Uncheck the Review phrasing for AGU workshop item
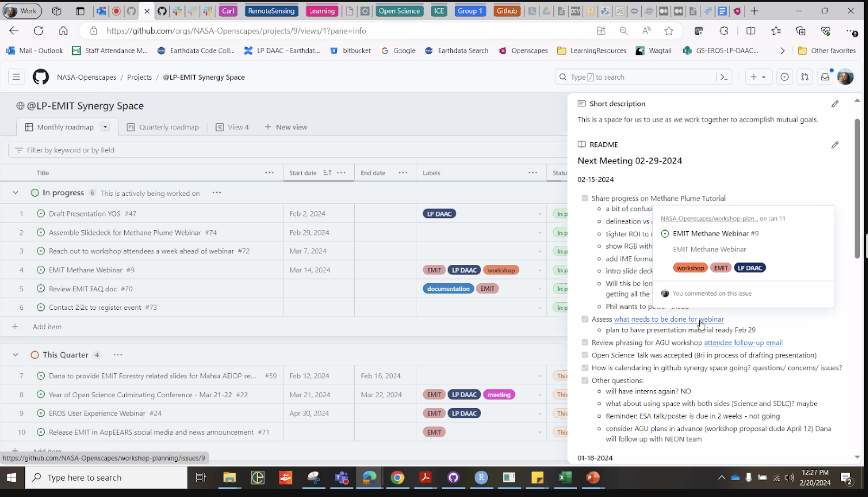Image resolution: width=868 pixels, height=497 pixels. point(584,342)
